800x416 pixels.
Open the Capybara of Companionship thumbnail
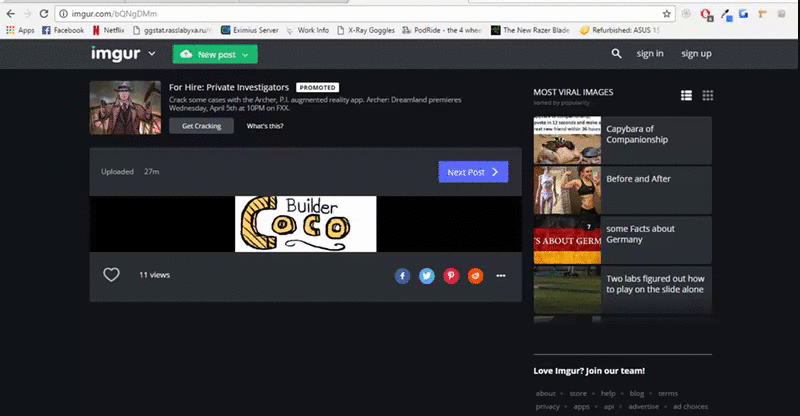[x=568, y=140]
